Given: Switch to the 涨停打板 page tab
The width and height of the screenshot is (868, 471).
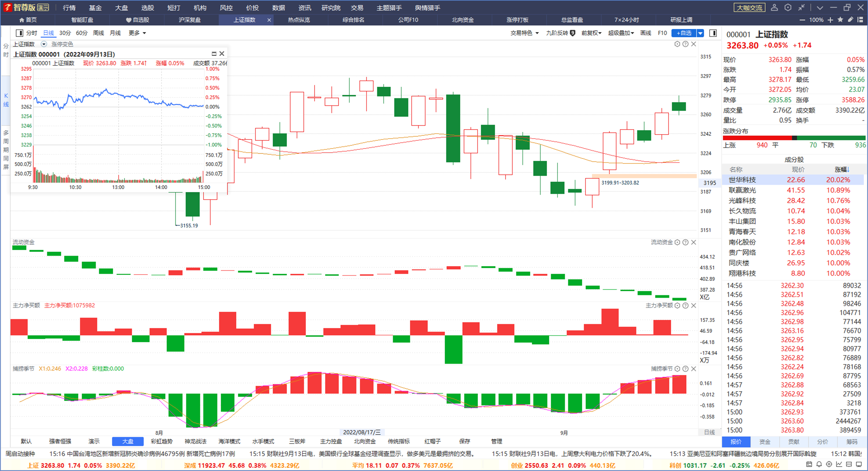Looking at the screenshot, I should coord(517,20).
